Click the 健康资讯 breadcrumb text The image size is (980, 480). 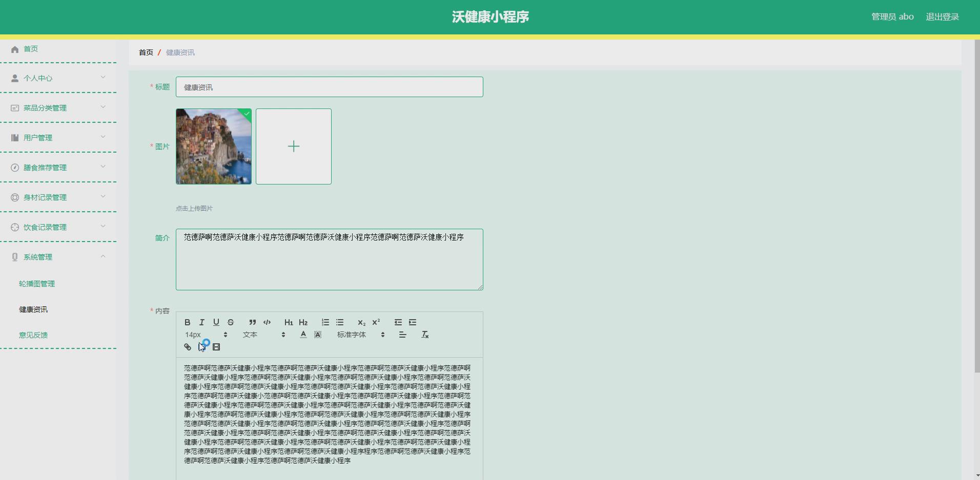[x=180, y=52]
